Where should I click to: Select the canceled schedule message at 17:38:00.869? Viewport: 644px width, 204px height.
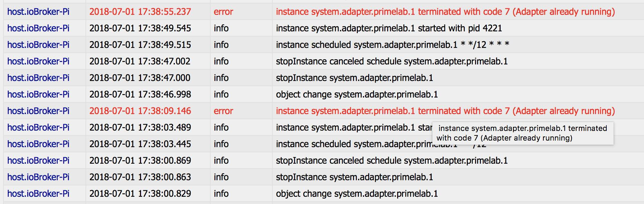click(392, 161)
